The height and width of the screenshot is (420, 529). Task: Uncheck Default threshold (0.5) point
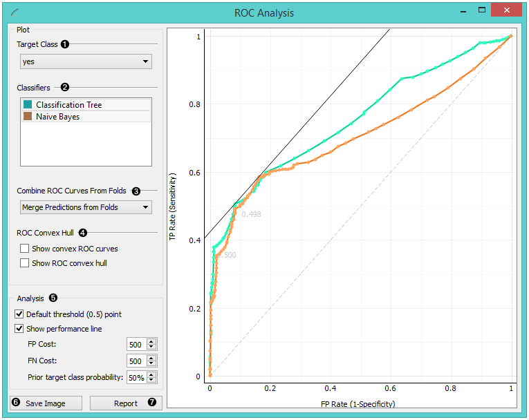click(x=19, y=314)
